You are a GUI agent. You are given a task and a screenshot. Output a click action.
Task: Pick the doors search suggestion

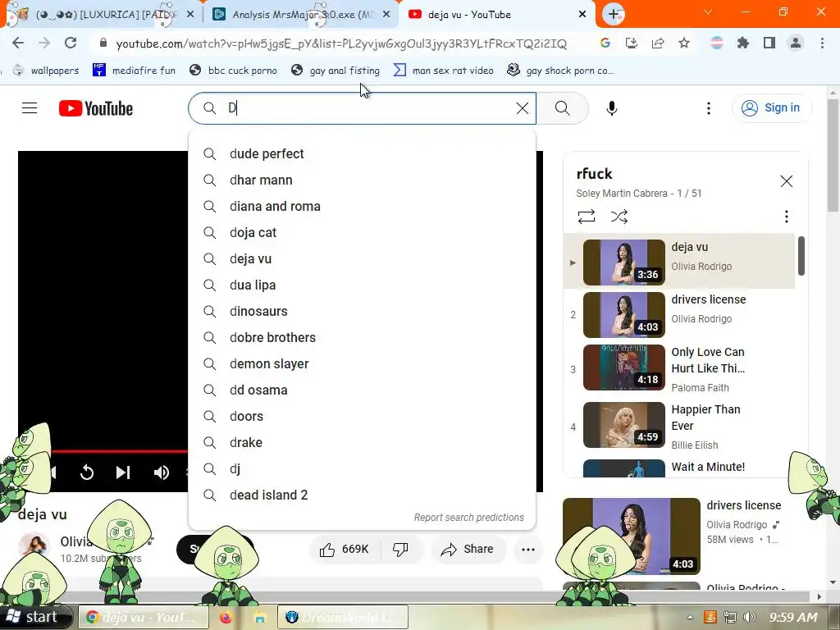coord(362,416)
